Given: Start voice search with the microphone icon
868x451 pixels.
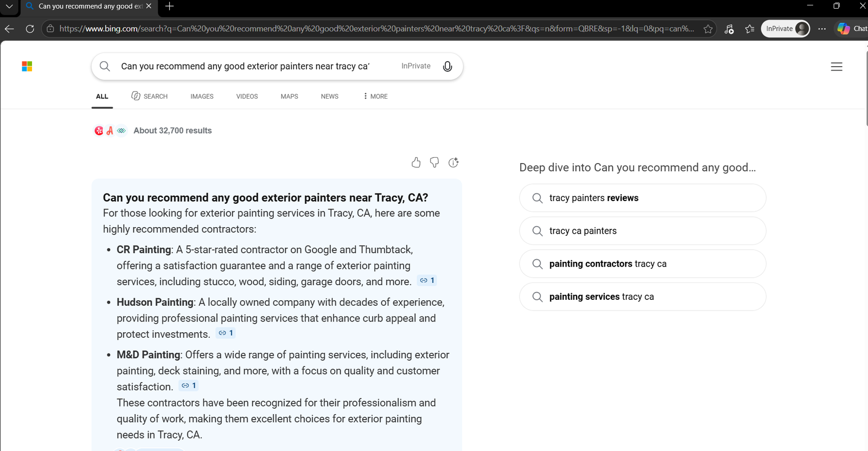Looking at the screenshot, I should (x=448, y=66).
